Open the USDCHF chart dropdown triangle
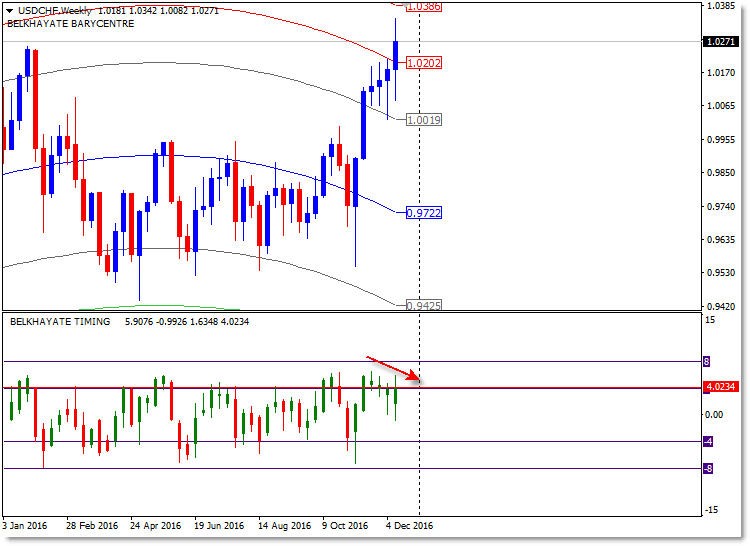Image resolution: width=750 pixels, height=546 pixels. (x=9, y=11)
